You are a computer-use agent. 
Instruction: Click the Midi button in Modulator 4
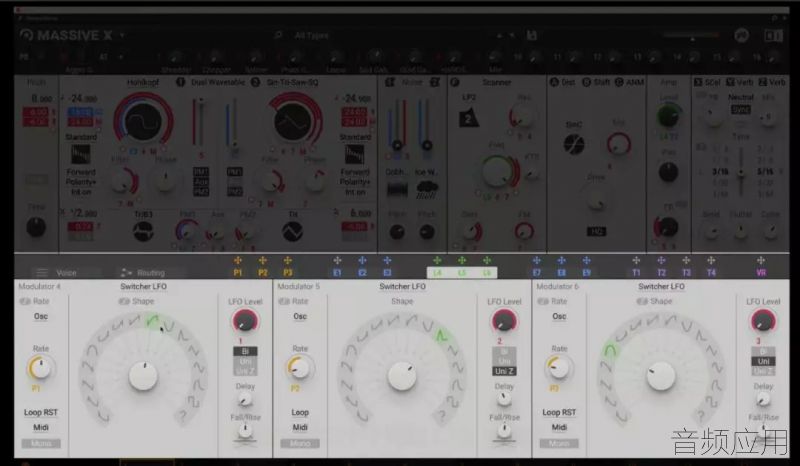point(41,427)
